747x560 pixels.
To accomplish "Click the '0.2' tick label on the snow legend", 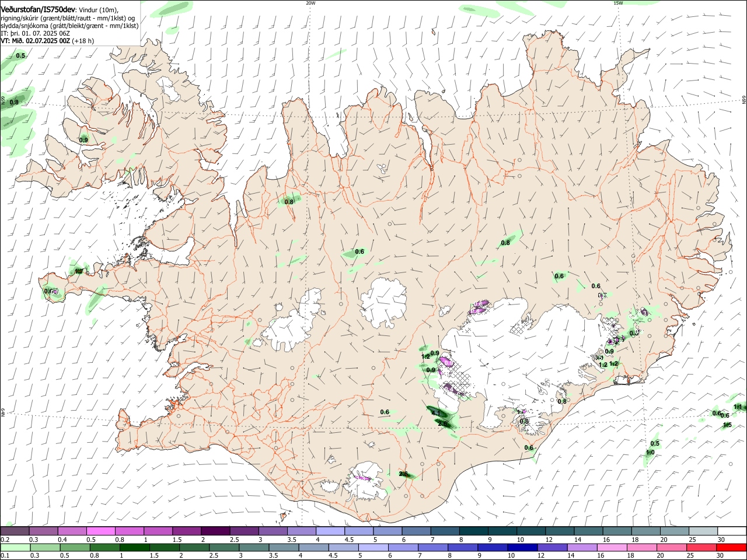I will 5,540.
